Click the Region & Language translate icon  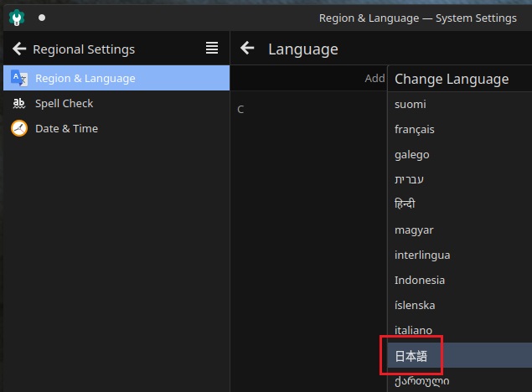(19, 78)
